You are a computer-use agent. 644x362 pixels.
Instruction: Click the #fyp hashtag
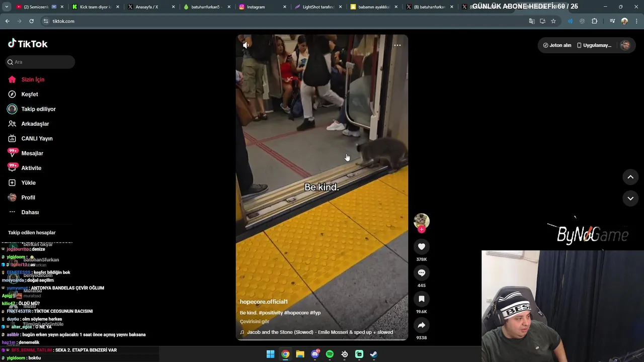[315, 313]
